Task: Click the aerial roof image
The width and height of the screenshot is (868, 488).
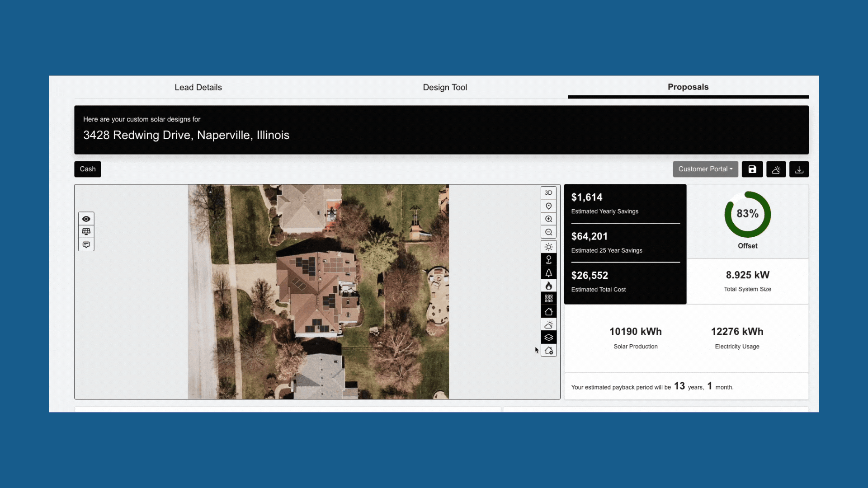Action: (x=318, y=291)
